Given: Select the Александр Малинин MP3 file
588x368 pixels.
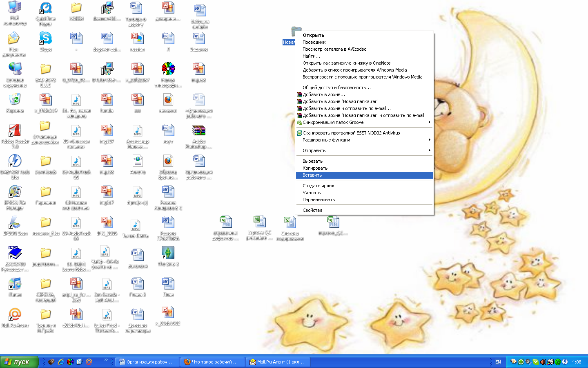Looking at the screenshot, I should tap(138, 137).
